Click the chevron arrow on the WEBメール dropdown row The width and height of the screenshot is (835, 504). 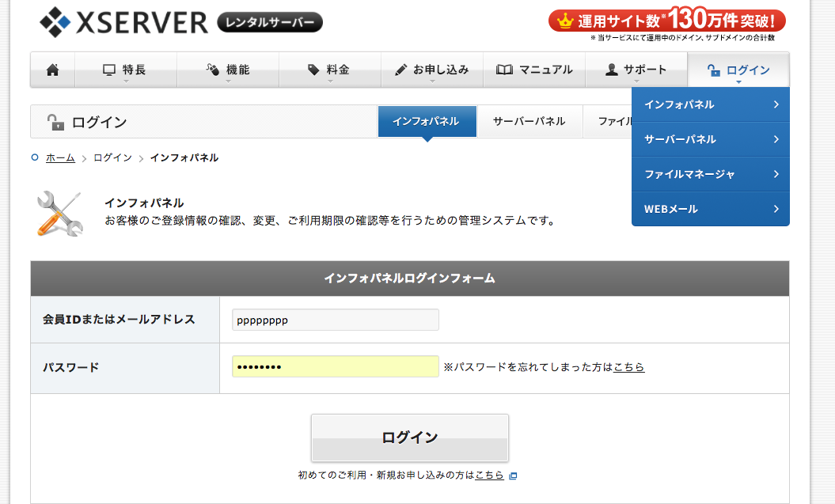pyautogui.click(x=776, y=209)
